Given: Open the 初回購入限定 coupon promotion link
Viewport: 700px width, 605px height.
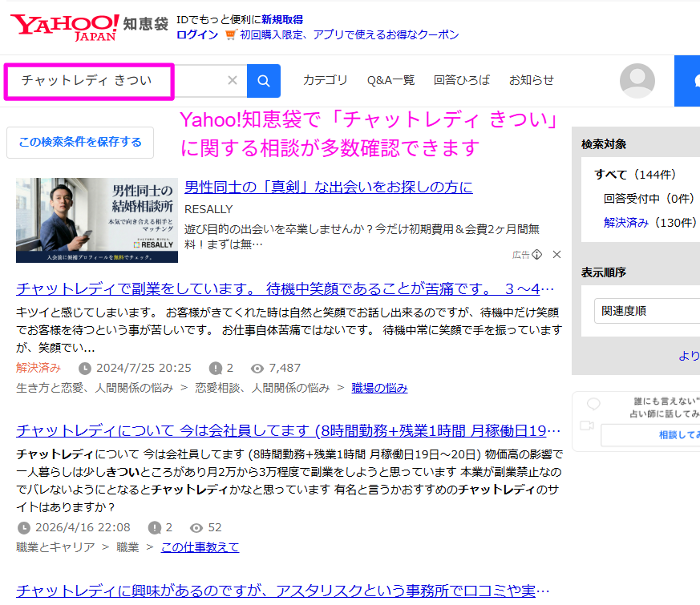Looking at the screenshot, I should pos(350,34).
